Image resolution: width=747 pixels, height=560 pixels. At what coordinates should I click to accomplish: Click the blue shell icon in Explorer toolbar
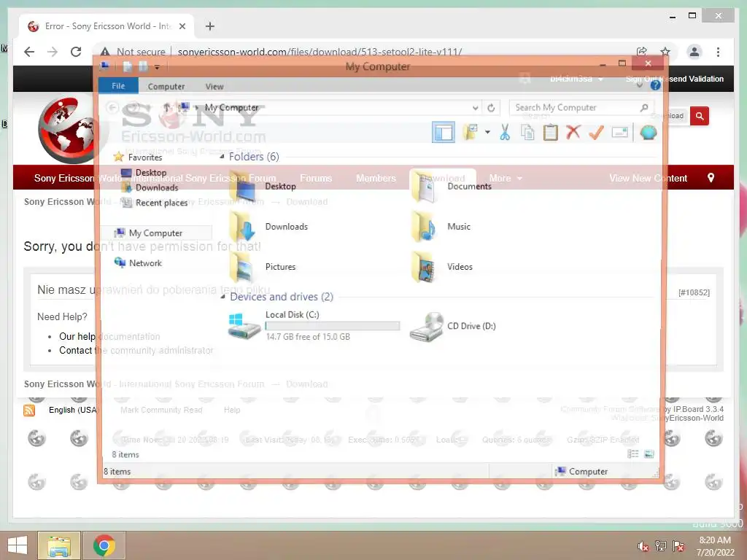pos(649,133)
